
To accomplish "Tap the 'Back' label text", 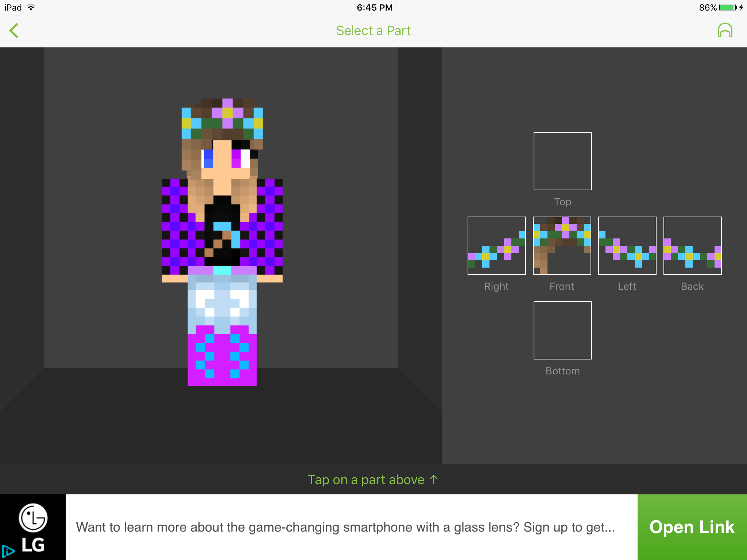I will 692,287.
